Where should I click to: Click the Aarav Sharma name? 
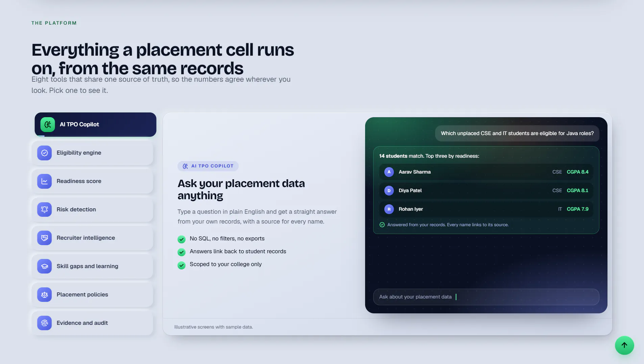pyautogui.click(x=414, y=172)
